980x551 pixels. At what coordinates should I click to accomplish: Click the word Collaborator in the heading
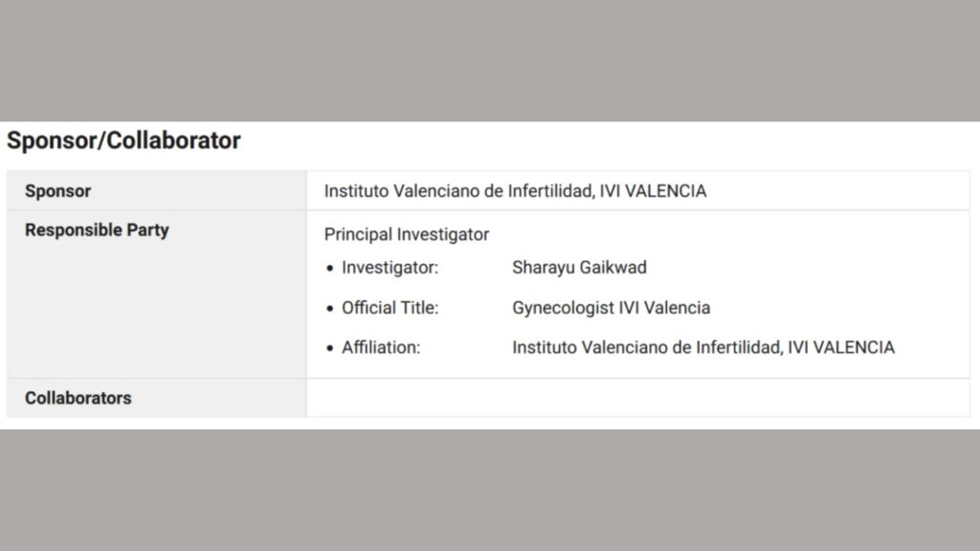click(x=173, y=141)
